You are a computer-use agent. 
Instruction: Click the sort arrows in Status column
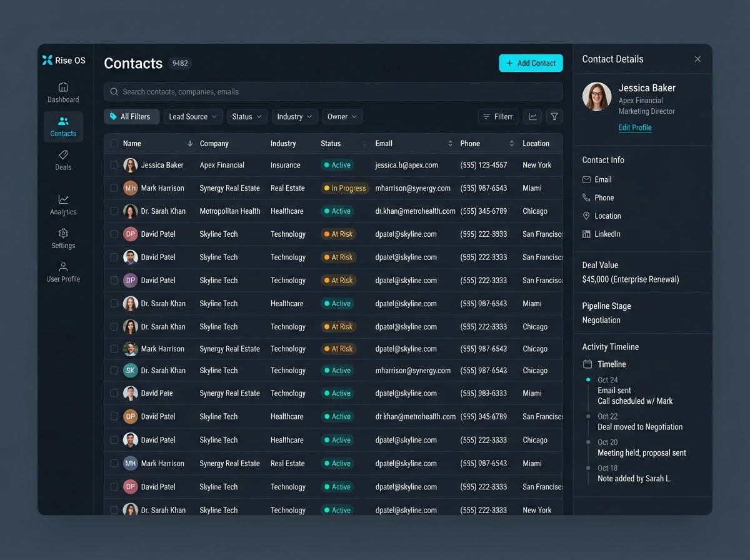(x=365, y=144)
